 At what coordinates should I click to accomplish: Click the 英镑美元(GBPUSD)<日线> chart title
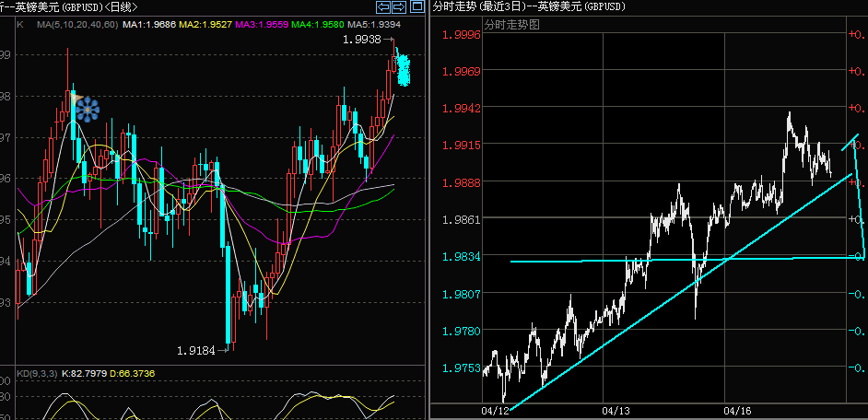point(78,6)
